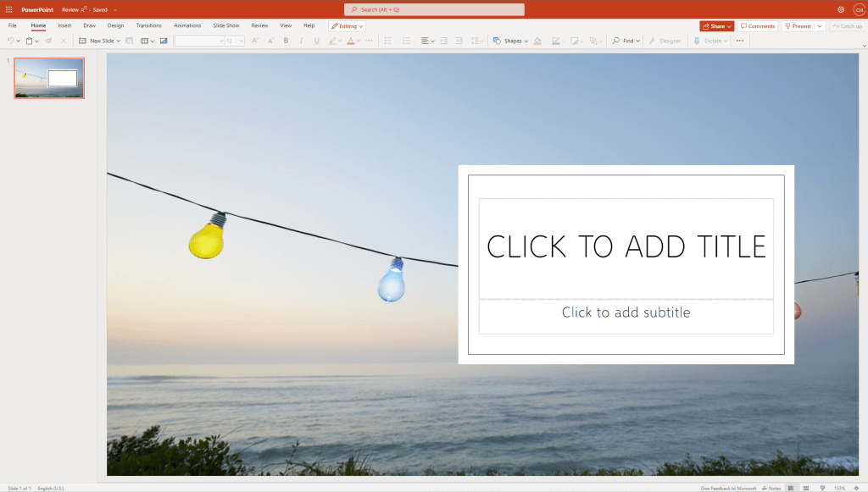
Task: Click Give Feedback to Microsoft link
Action: [x=728, y=488]
